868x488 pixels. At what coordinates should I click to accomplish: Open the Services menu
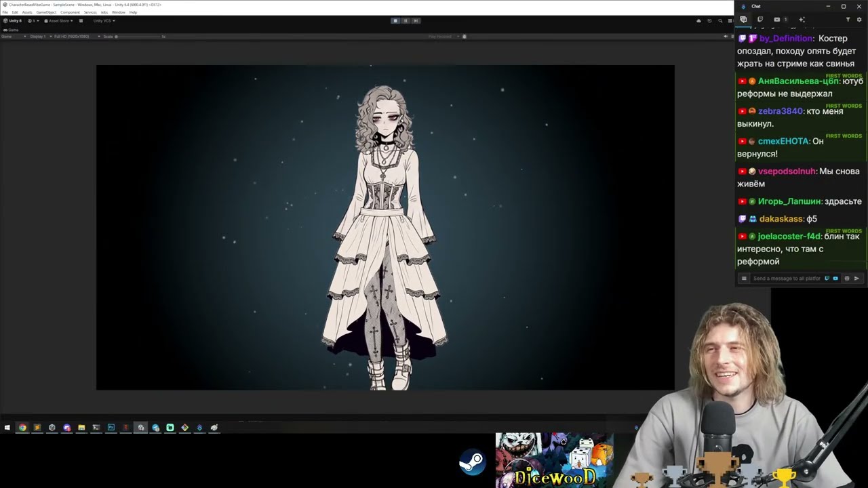[x=90, y=12]
